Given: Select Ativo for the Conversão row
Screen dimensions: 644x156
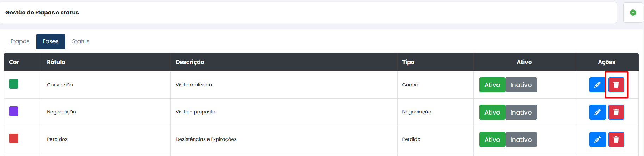Looking at the screenshot, I should [492, 85].
